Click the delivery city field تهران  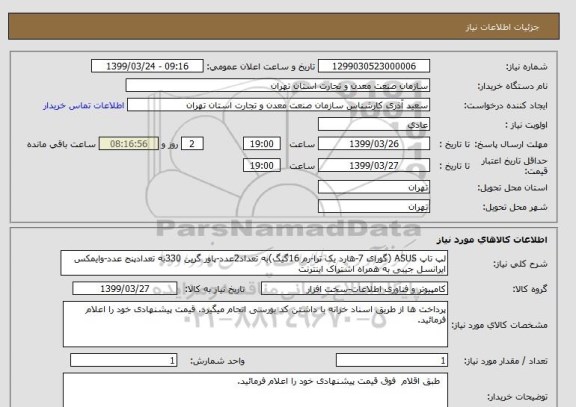point(374,206)
